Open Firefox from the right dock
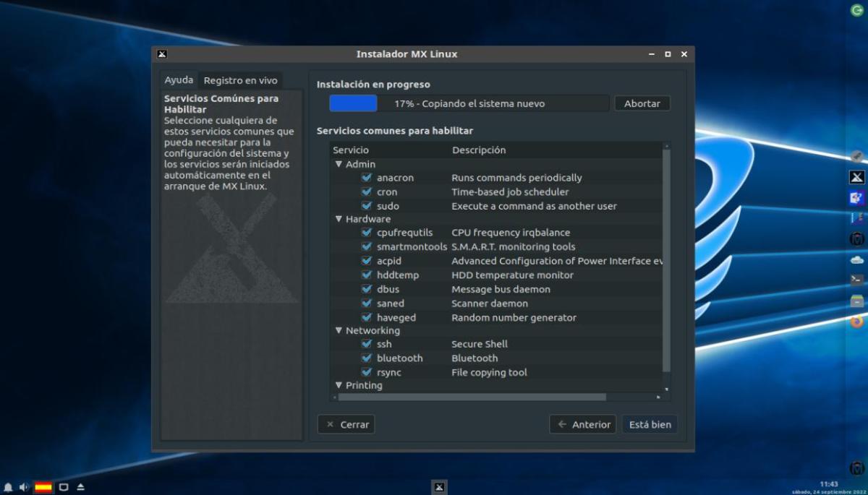This screenshot has width=868, height=495. point(856,322)
